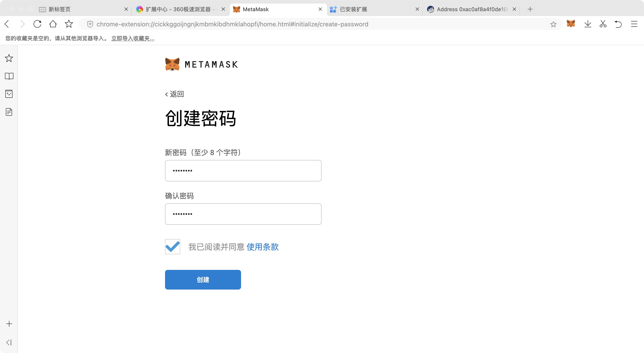
Task: Go to browser home page
Action: 53,24
